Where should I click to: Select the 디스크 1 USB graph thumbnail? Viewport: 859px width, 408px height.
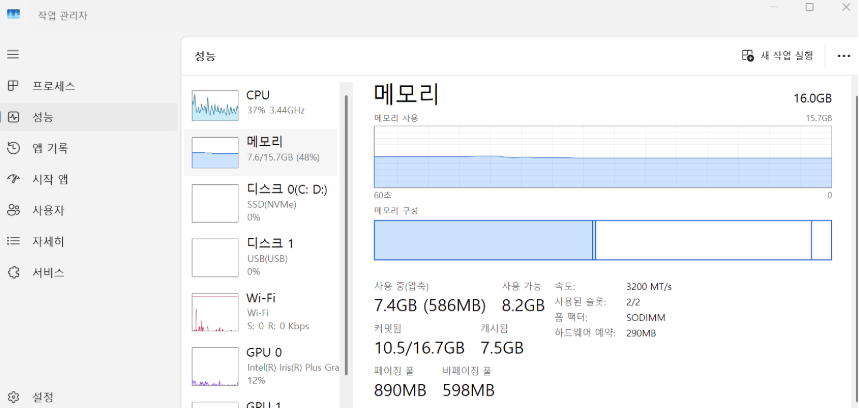215,257
